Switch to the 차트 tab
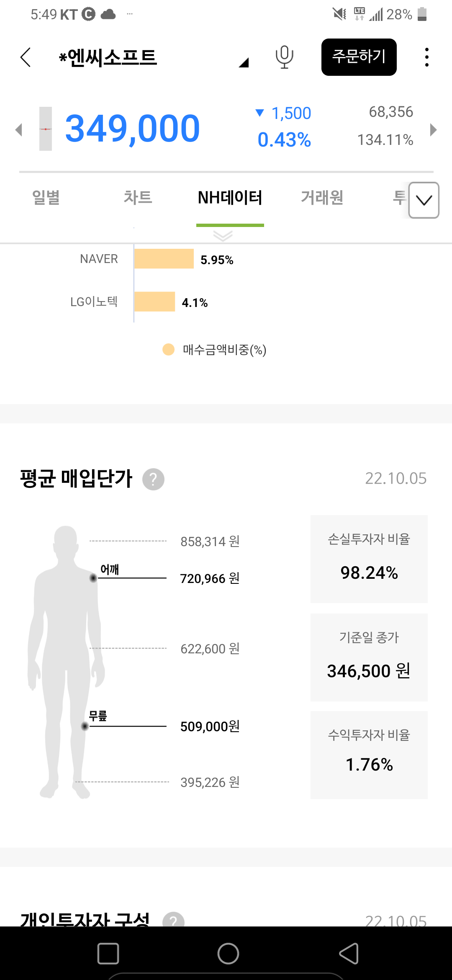 pos(138,197)
